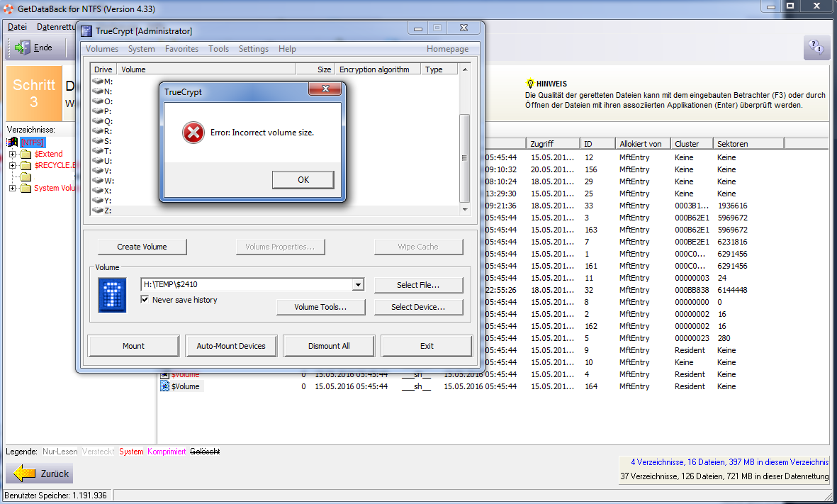The height and width of the screenshot is (504, 837).
Task: Click the Select File button
Action: coord(418,285)
